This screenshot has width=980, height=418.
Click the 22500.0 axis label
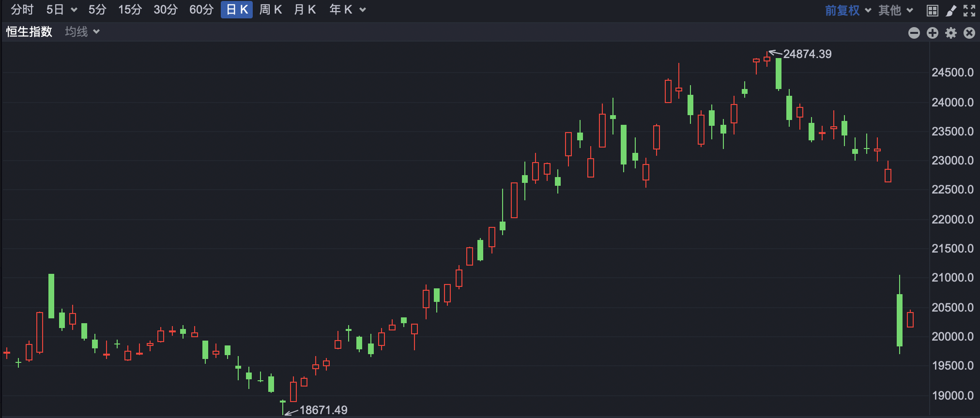pos(952,190)
